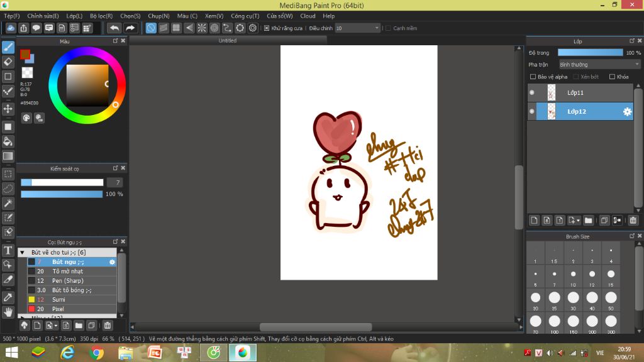This screenshot has width=644, height=362.
Task: Enable the vanishing point snap guide
Action: tap(189, 28)
